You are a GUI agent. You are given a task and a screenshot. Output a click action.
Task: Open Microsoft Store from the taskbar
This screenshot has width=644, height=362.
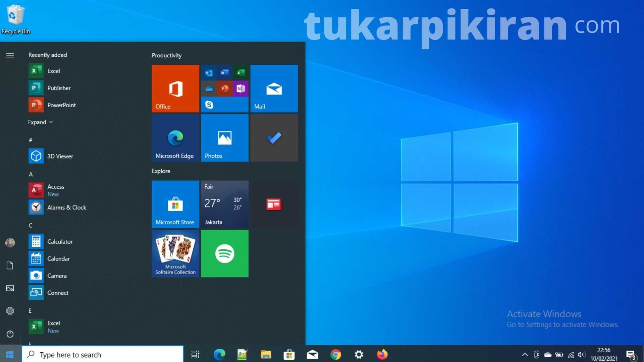[x=289, y=354]
